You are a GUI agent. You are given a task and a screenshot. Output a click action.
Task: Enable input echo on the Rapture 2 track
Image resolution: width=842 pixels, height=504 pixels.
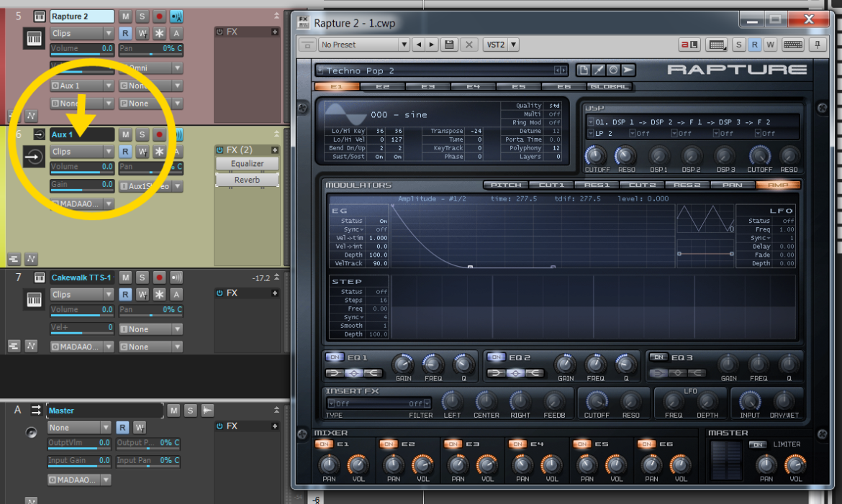(176, 16)
